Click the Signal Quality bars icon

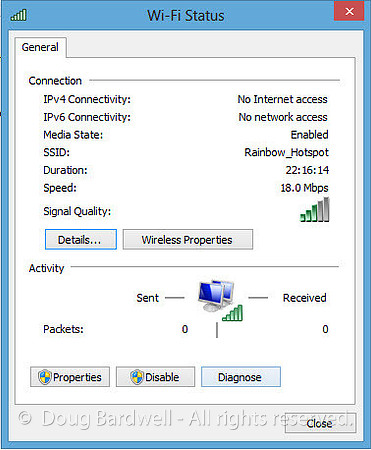coord(314,210)
